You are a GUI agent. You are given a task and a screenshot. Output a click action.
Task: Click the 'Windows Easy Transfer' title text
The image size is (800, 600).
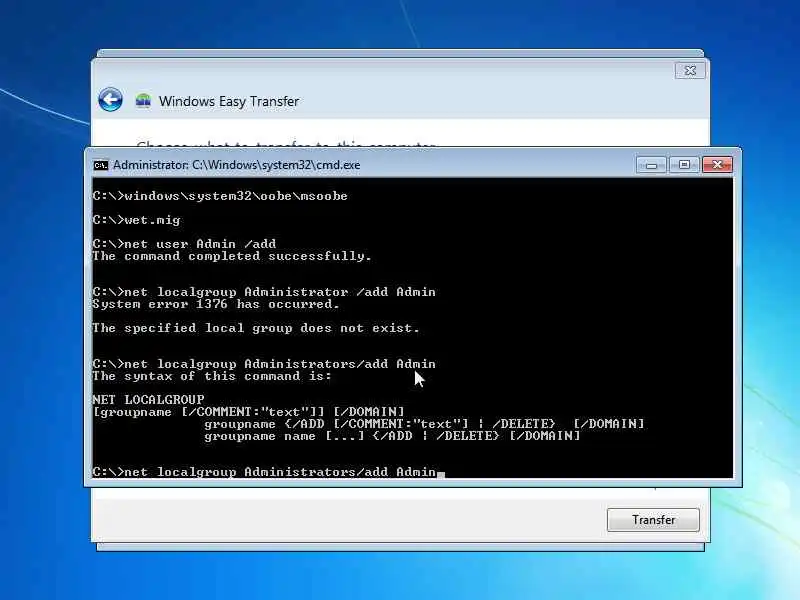pos(229,101)
